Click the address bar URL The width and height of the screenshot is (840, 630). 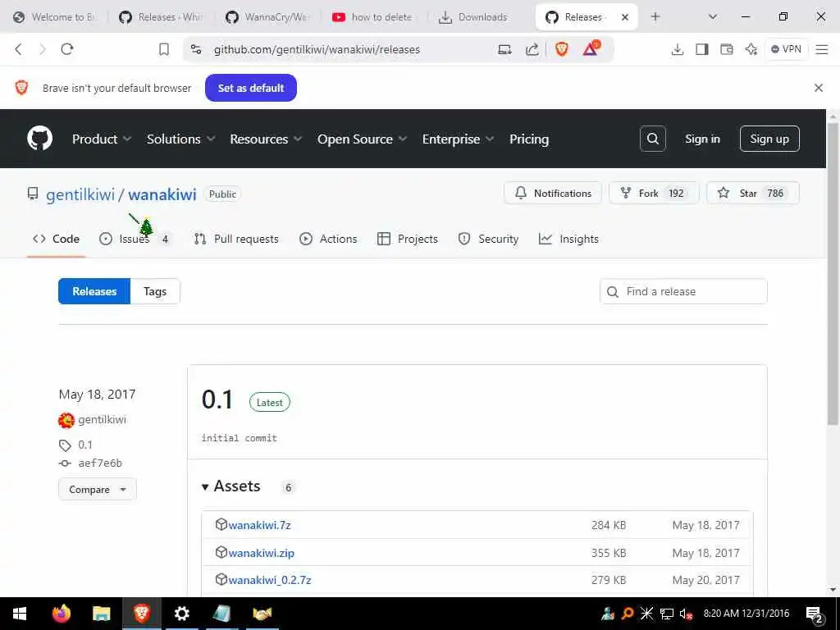317,49
